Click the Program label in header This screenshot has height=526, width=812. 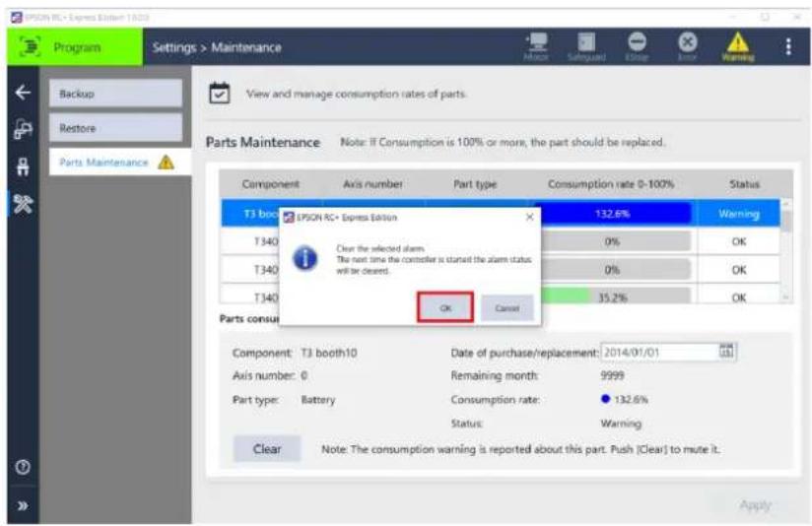tap(77, 47)
